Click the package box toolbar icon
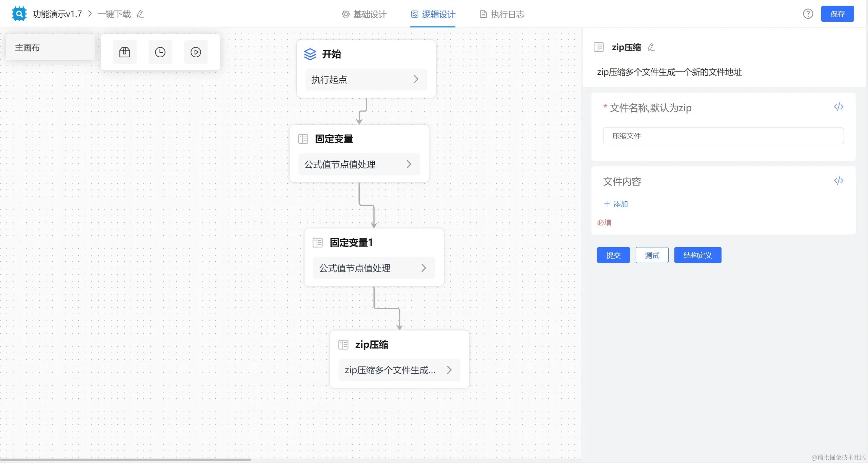 point(124,52)
